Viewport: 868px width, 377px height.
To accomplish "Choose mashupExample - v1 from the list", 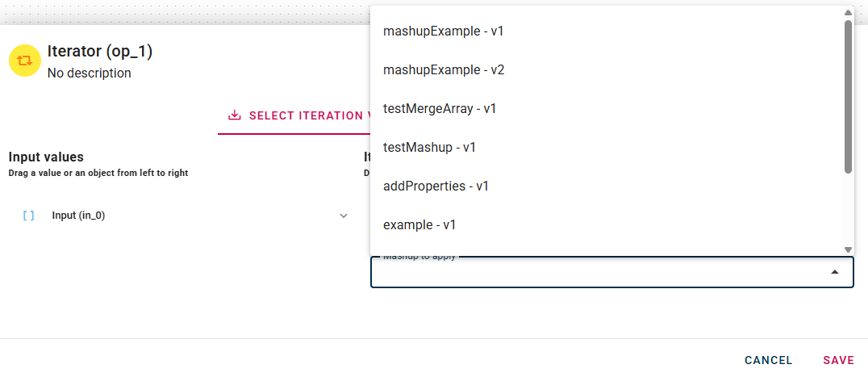I will click(443, 31).
